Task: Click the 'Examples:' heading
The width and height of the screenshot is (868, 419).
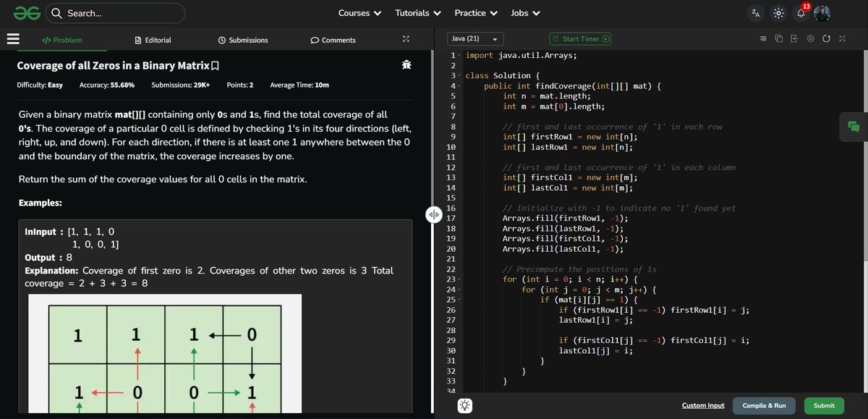Action: point(41,203)
